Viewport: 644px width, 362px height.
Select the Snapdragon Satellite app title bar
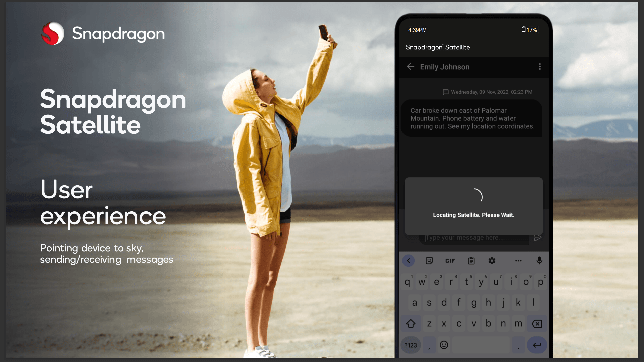(x=437, y=47)
